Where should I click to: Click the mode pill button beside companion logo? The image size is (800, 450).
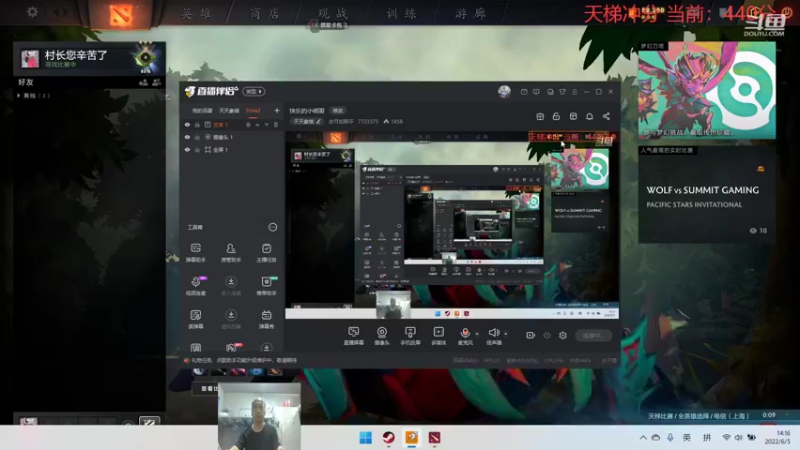[254, 91]
